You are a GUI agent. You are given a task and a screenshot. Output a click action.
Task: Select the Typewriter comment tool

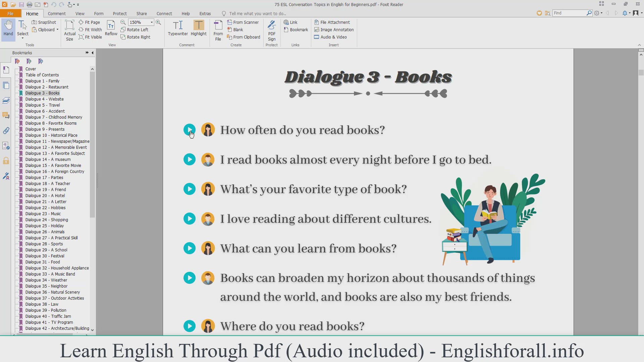pos(178,28)
